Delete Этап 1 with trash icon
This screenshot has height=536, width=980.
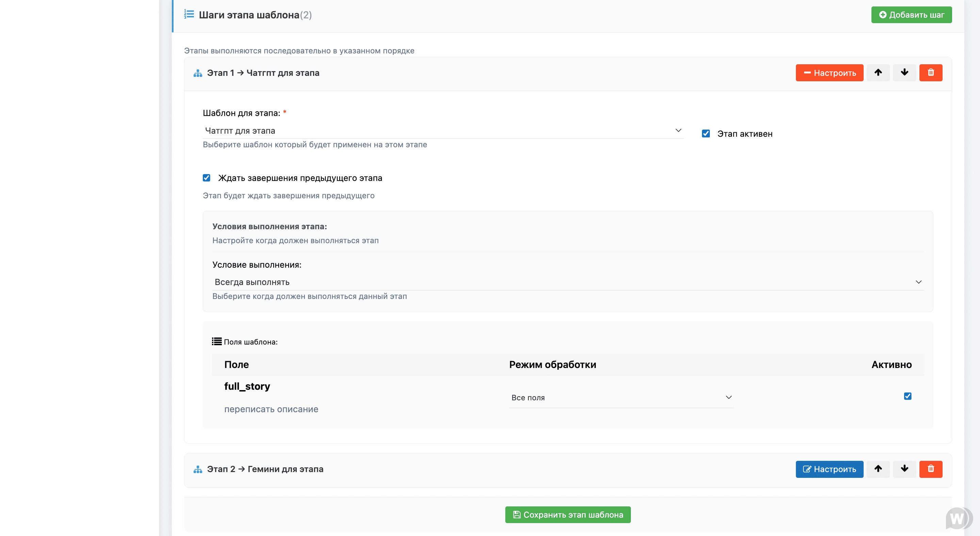click(x=931, y=72)
